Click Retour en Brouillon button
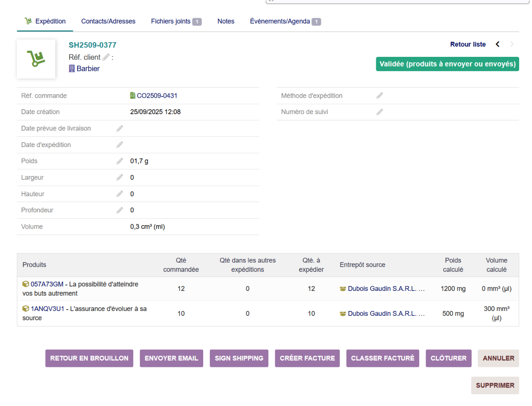Screen dimensions: 532x406 coord(89,358)
